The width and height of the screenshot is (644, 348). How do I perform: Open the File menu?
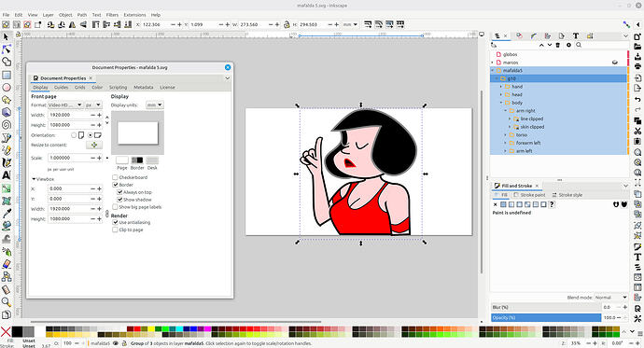point(7,15)
